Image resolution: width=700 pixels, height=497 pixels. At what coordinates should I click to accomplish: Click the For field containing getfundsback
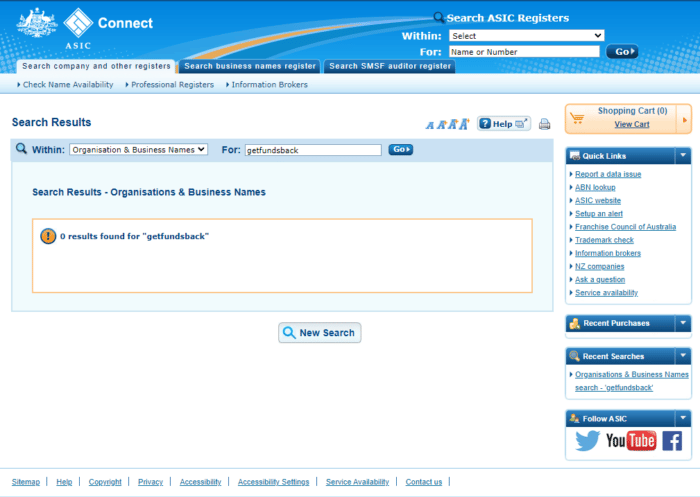point(313,150)
